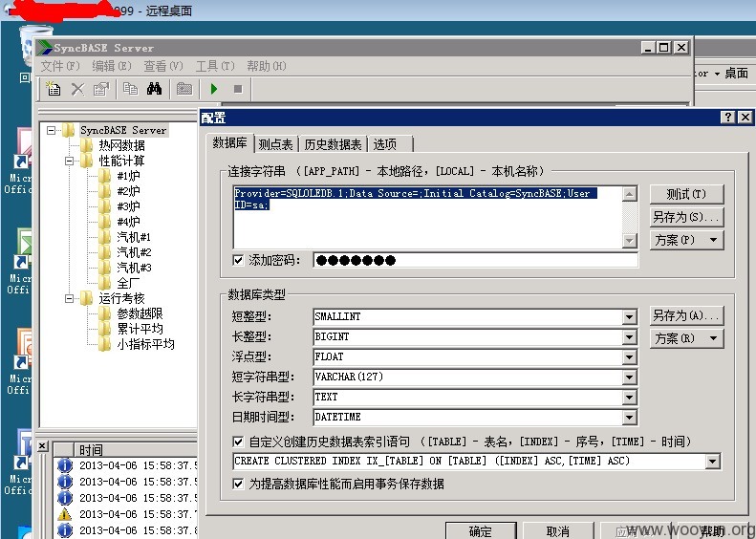Collapse the 运行考核 tree node

pos(70,299)
